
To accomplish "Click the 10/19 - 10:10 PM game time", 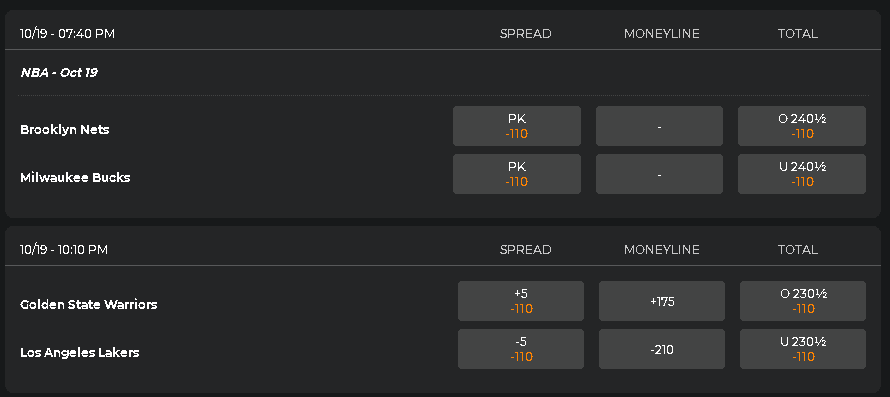I will (x=64, y=249).
